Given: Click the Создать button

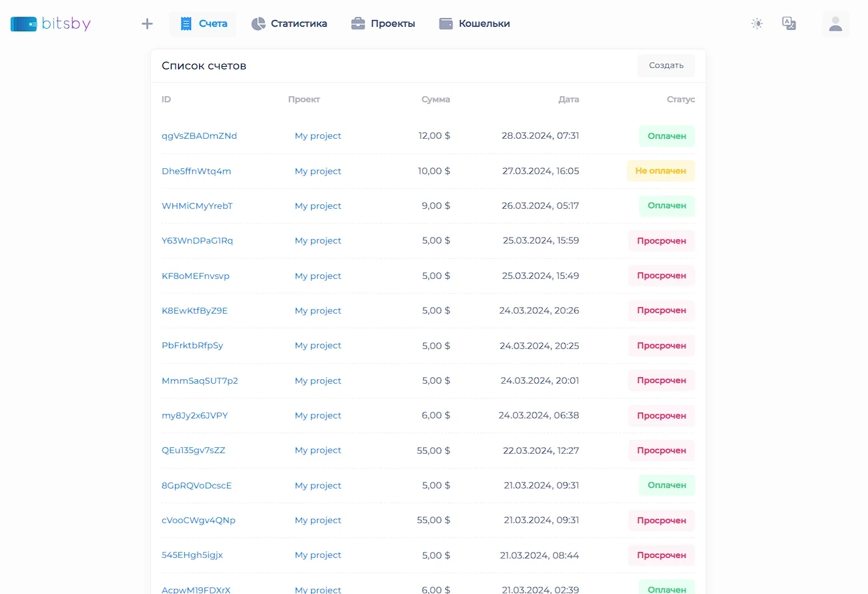Looking at the screenshot, I should (666, 65).
